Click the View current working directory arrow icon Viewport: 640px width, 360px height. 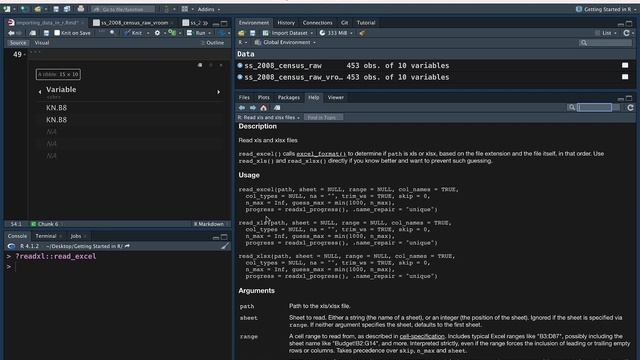coord(127,246)
